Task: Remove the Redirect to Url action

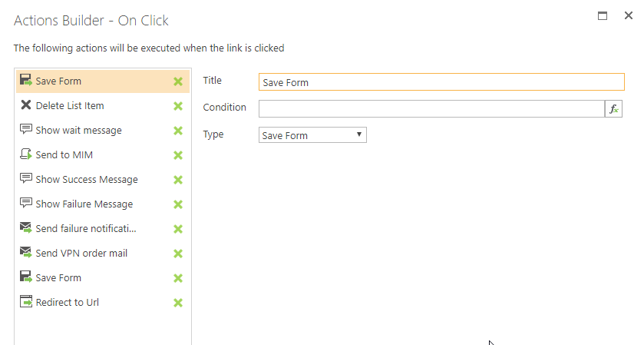Action: click(178, 303)
